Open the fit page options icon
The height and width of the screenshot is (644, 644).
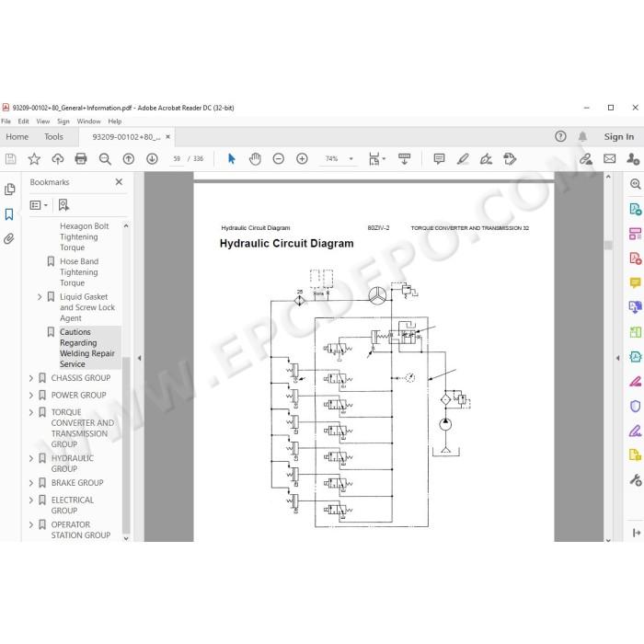(x=376, y=159)
